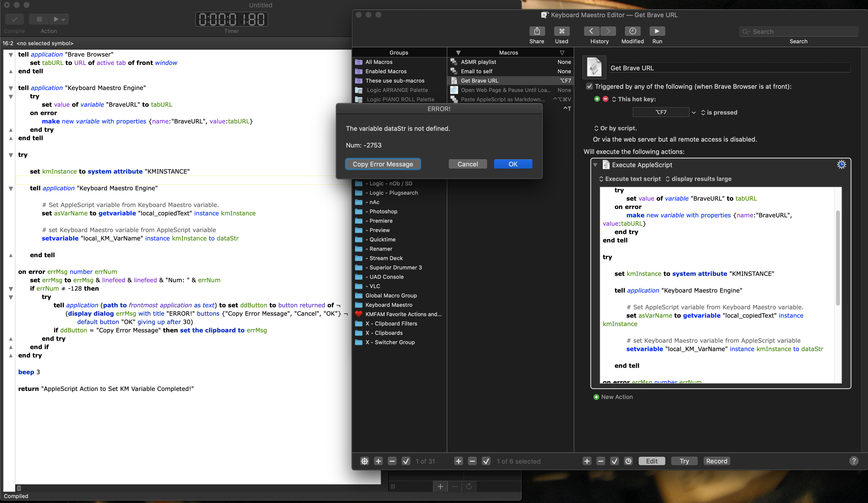Image resolution: width=868 pixels, height=503 pixels.
Task: Go forward in History
Action: [x=608, y=31]
